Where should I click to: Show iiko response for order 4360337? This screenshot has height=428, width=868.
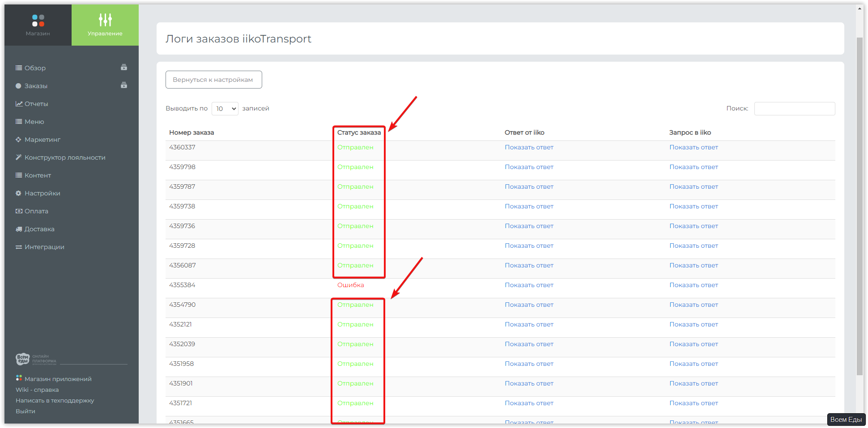click(x=529, y=147)
